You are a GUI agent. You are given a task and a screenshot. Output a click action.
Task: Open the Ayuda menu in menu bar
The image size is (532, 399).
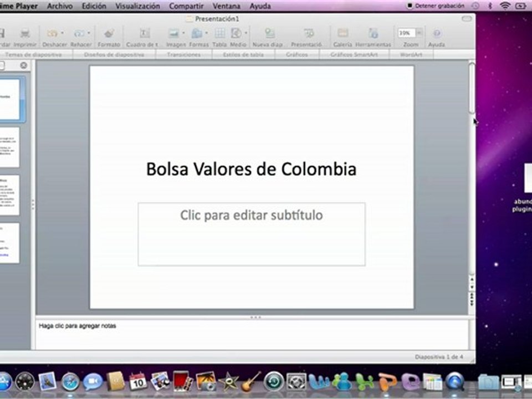pos(260,6)
